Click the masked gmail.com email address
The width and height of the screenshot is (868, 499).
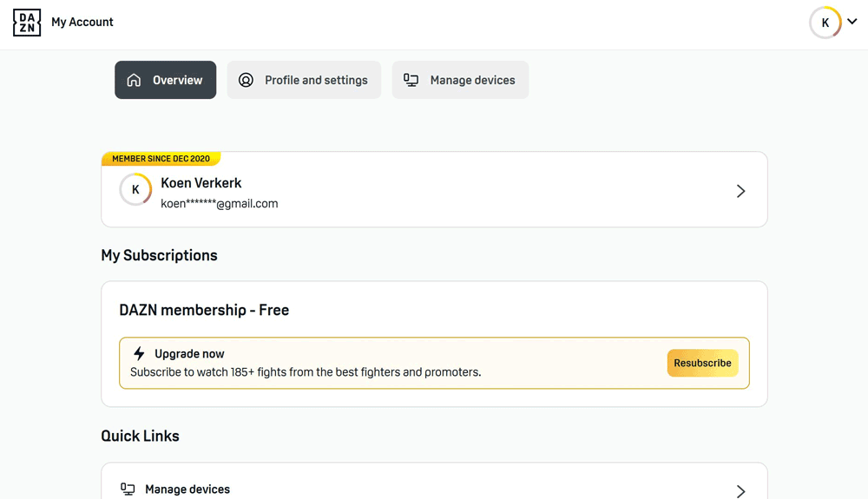(220, 204)
